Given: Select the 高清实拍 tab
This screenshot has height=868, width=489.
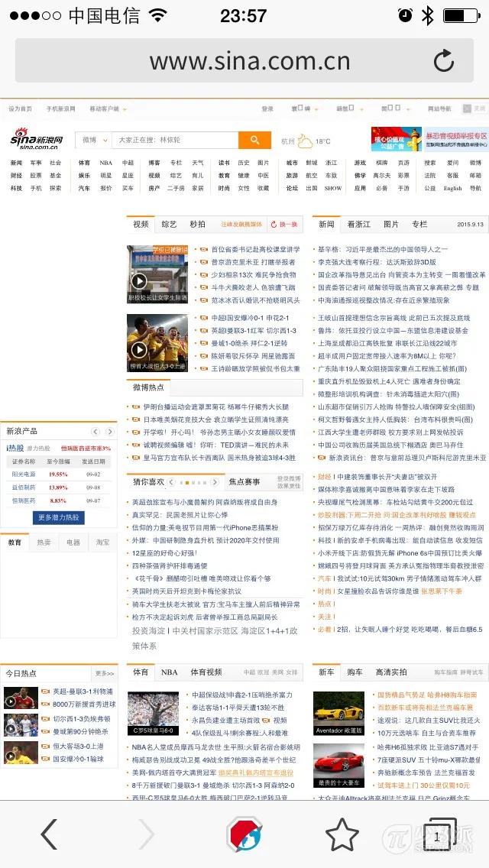Looking at the screenshot, I should 391,672.
